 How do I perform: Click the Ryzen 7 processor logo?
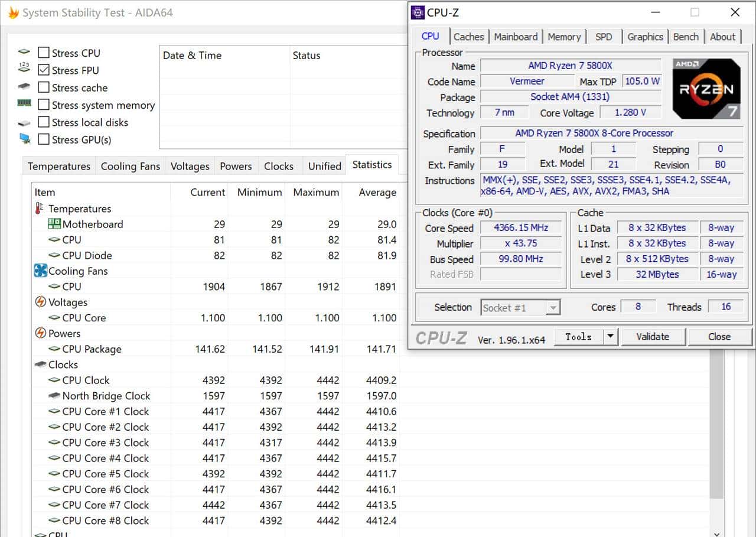coord(706,89)
